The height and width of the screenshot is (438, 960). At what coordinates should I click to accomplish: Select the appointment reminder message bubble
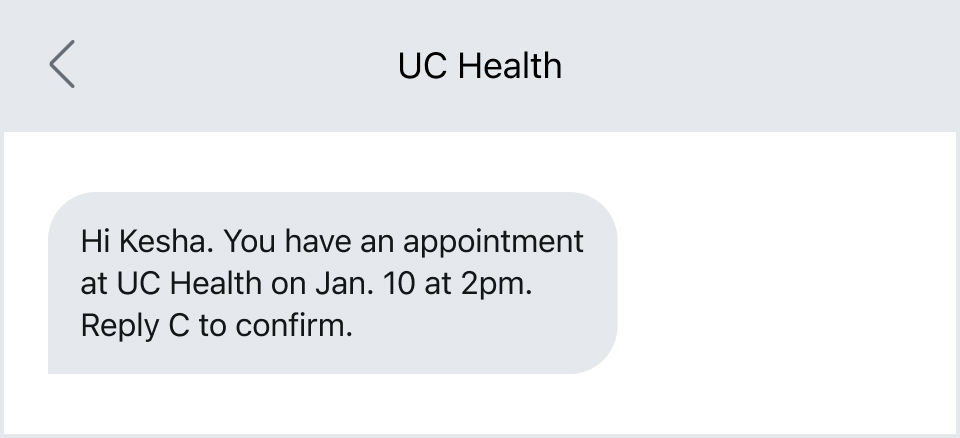click(332, 283)
